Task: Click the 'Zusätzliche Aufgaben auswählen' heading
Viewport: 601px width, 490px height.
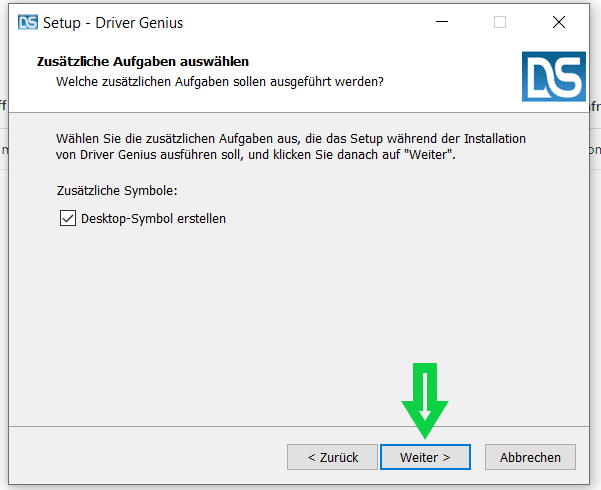Action: pyautogui.click(x=143, y=61)
